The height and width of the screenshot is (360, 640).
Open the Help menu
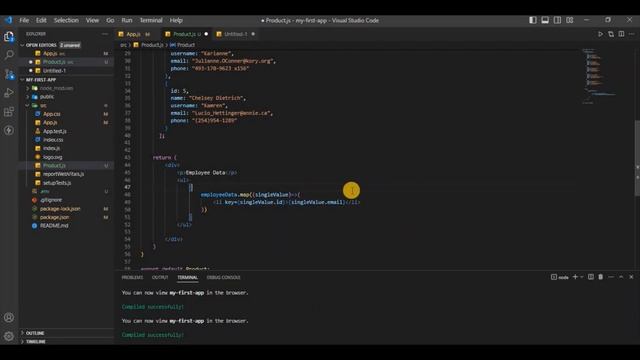(x=176, y=20)
